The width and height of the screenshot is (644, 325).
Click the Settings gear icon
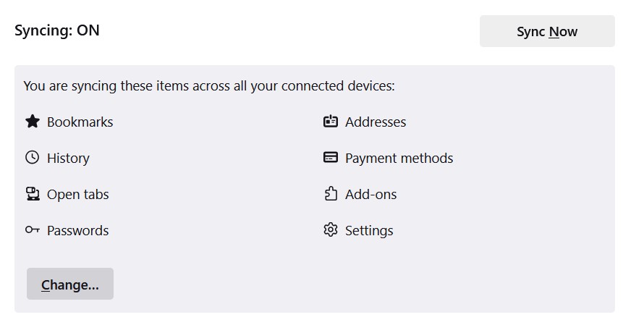pos(331,229)
